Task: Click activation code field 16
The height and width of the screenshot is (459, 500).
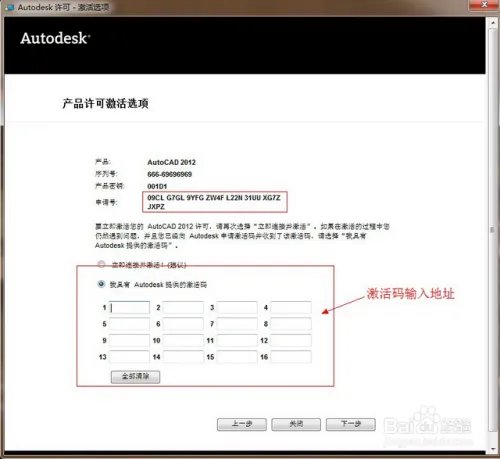Action: (x=291, y=357)
